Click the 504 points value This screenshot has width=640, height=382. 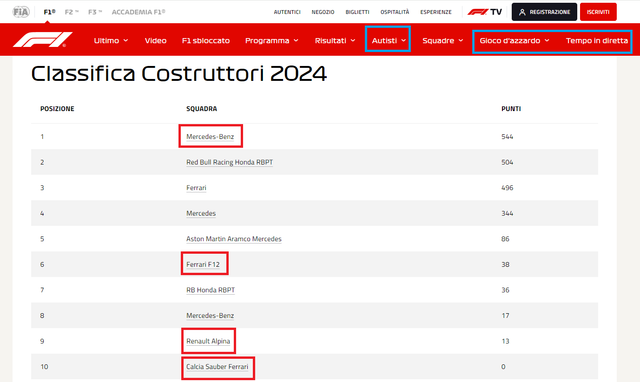click(507, 162)
